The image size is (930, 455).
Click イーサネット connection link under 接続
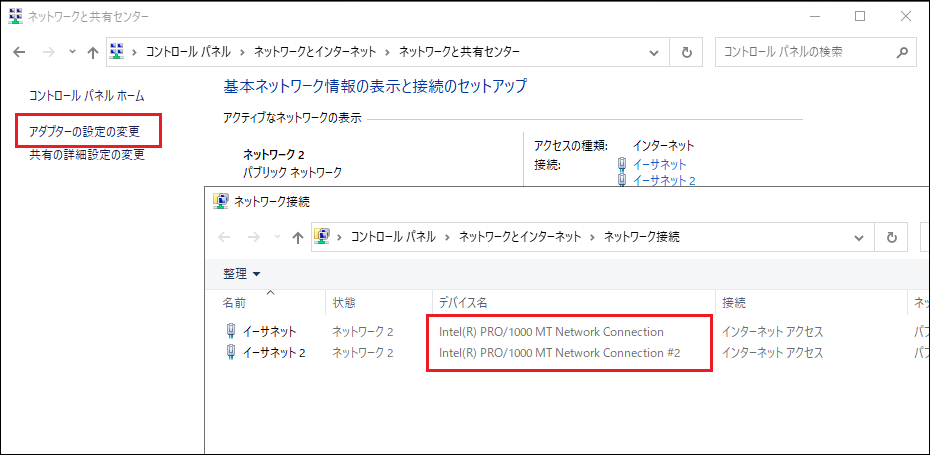(x=660, y=164)
